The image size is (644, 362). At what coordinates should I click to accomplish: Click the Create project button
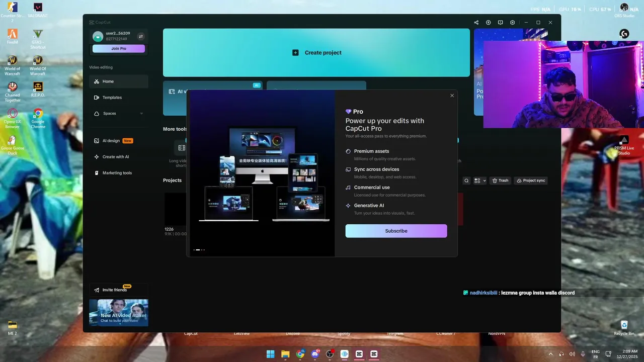click(316, 53)
